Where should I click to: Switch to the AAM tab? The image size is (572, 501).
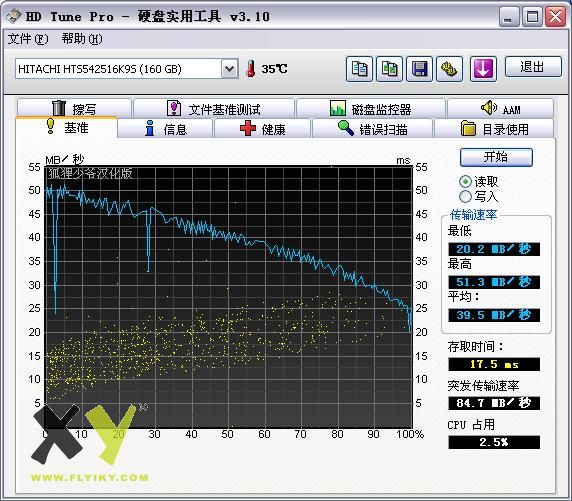coord(500,109)
